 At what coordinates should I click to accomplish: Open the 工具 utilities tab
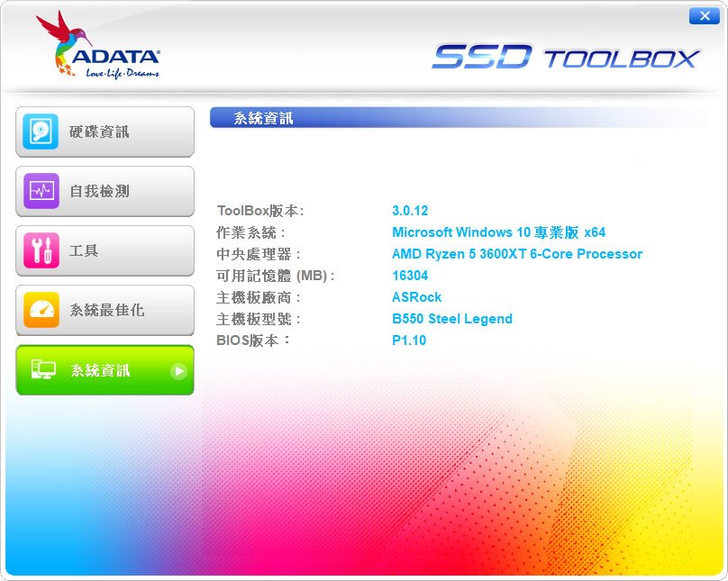click(105, 250)
